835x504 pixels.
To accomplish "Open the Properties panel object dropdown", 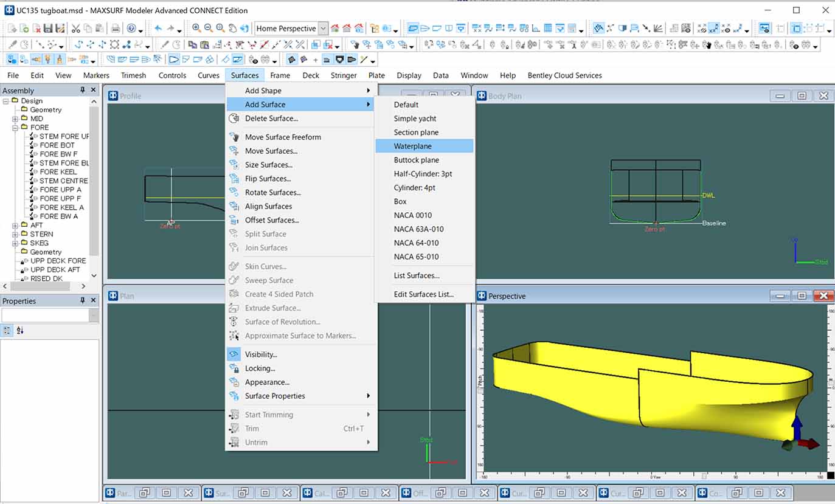I will [x=94, y=315].
